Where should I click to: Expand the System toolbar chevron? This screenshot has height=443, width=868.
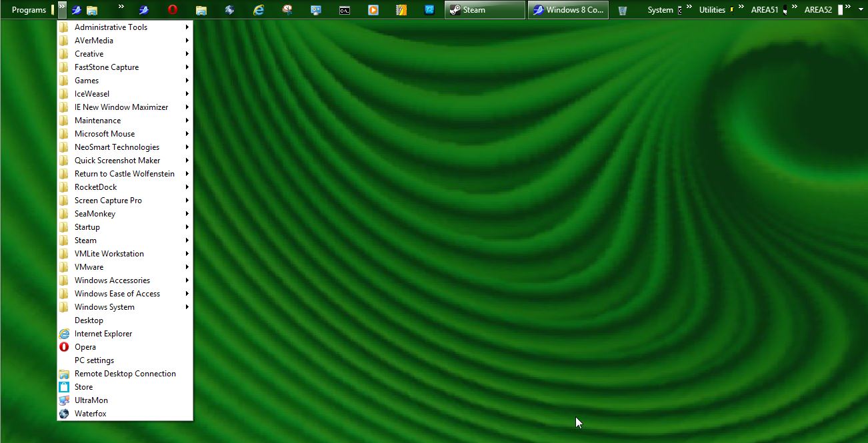[x=689, y=7]
